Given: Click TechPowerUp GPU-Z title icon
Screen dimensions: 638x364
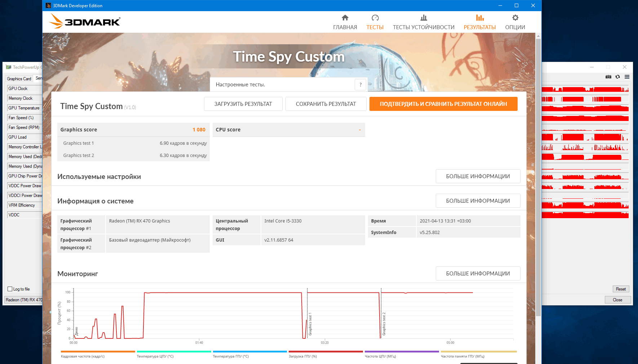Looking at the screenshot, I should pyautogui.click(x=9, y=67).
